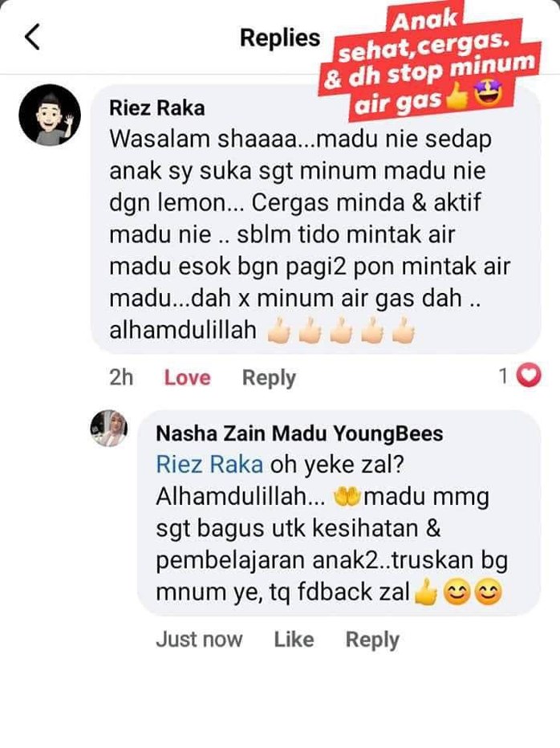Image resolution: width=560 pixels, height=748 pixels.
Task: Click the 2h timestamp
Action: [121, 377]
